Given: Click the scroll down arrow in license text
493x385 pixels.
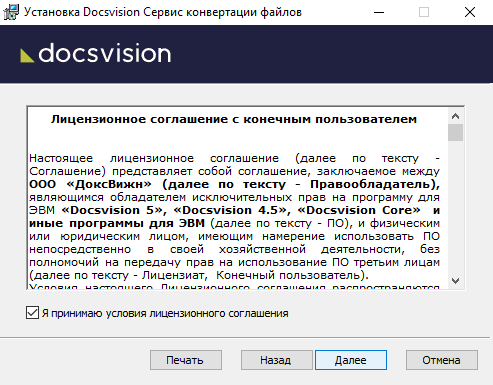Looking at the screenshot, I should coord(455,281).
